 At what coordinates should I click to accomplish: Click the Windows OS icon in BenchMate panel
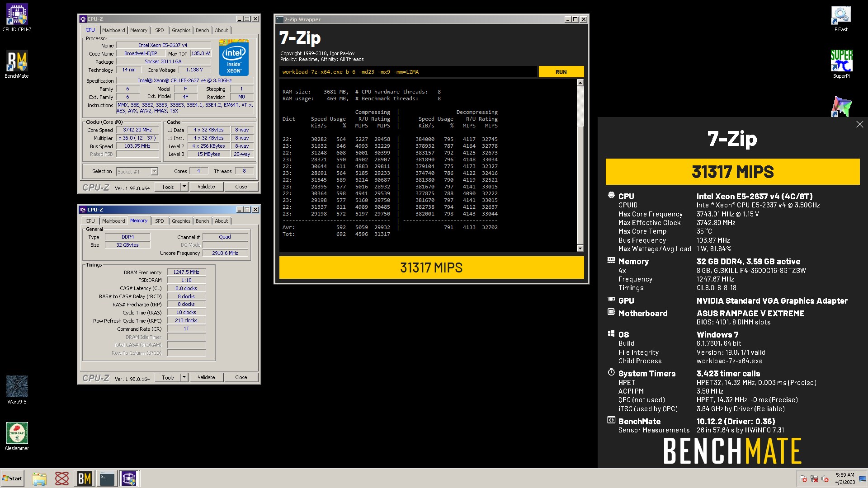(611, 333)
